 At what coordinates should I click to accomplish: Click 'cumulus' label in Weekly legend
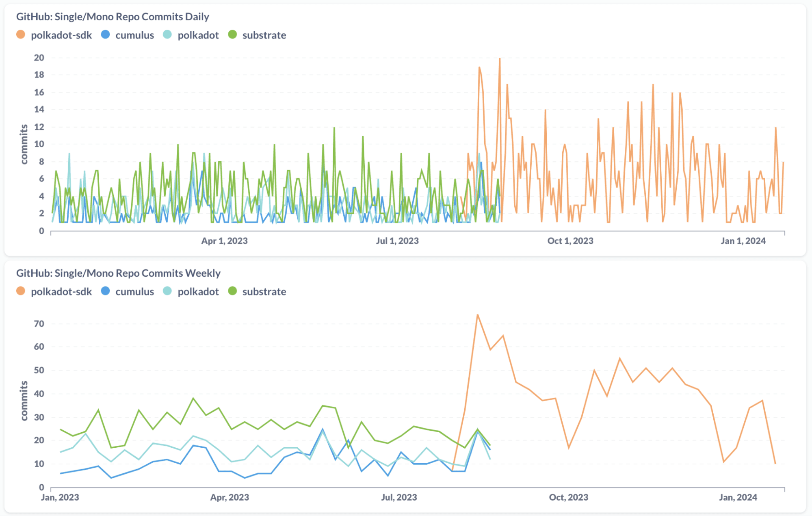[135, 292]
